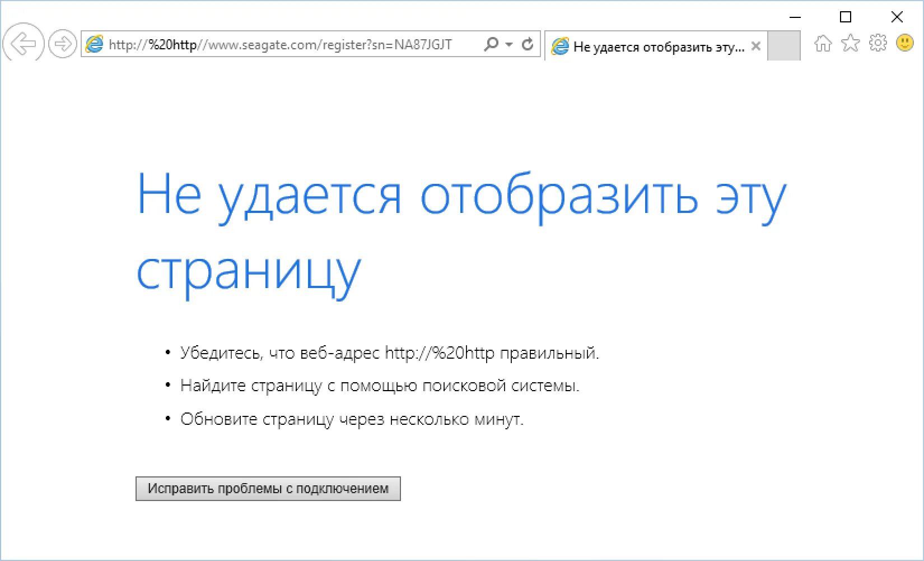
Task: Click 'Исправить проблемы с подключением' button
Action: point(268,489)
